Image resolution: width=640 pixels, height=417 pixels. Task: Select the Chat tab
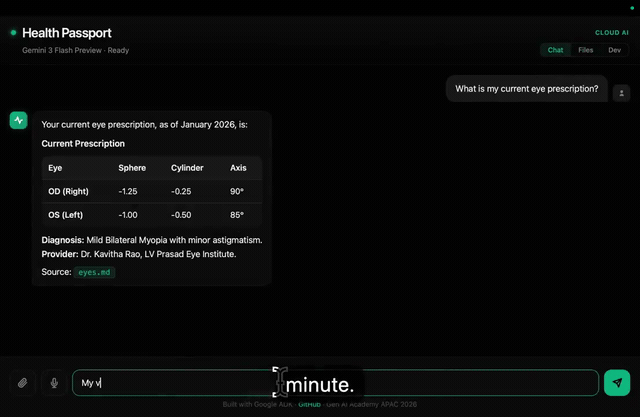coord(555,50)
